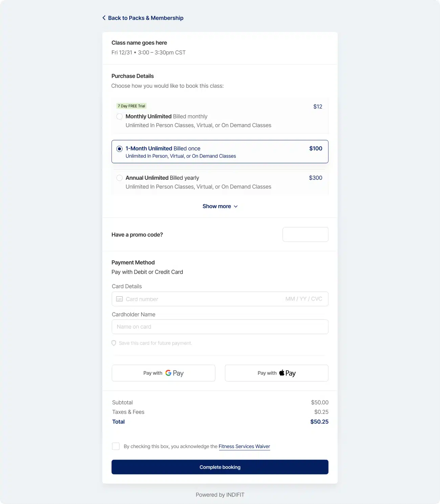The image size is (440, 504).
Task: Click the 7 Day FREE Trial badge
Action: pos(131,106)
